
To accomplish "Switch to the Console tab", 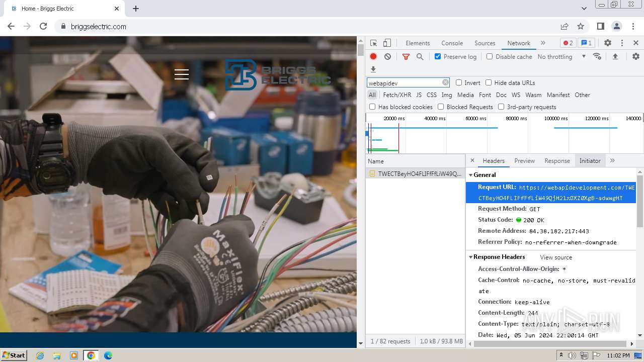I will (452, 43).
